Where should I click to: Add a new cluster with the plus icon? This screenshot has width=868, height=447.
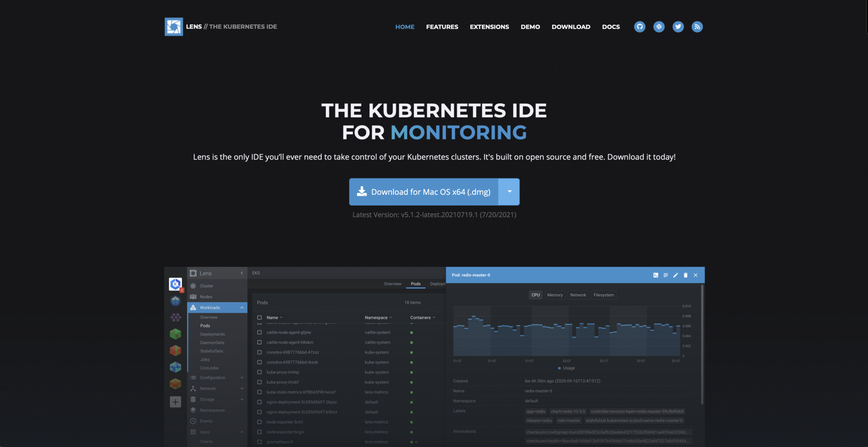click(175, 401)
